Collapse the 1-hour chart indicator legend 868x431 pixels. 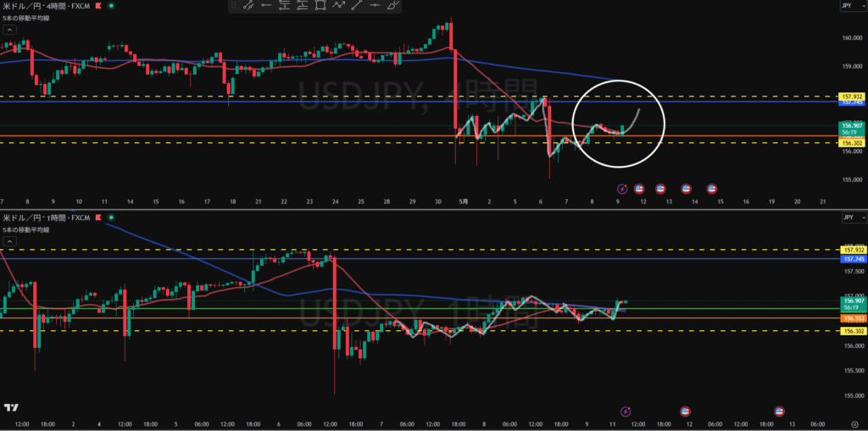[8, 241]
